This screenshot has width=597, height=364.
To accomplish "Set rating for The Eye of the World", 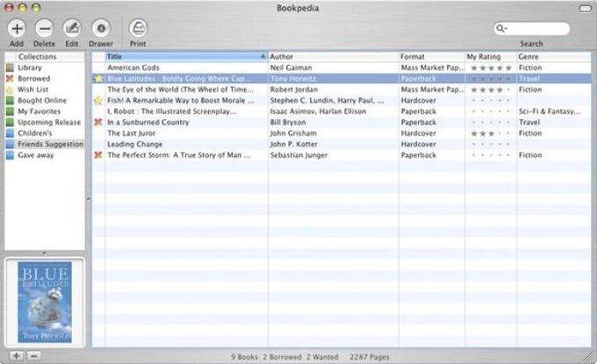I will point(491,89).
